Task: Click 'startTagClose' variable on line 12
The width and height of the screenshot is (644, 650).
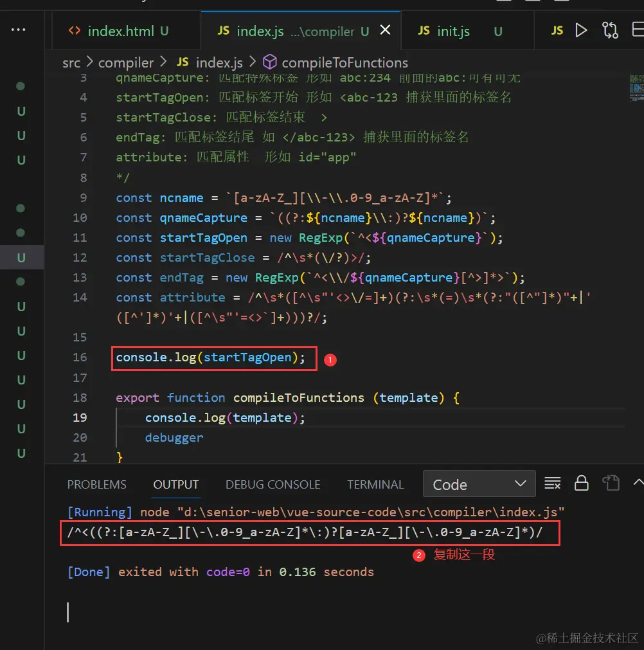Action: click(x=207, y=258)
